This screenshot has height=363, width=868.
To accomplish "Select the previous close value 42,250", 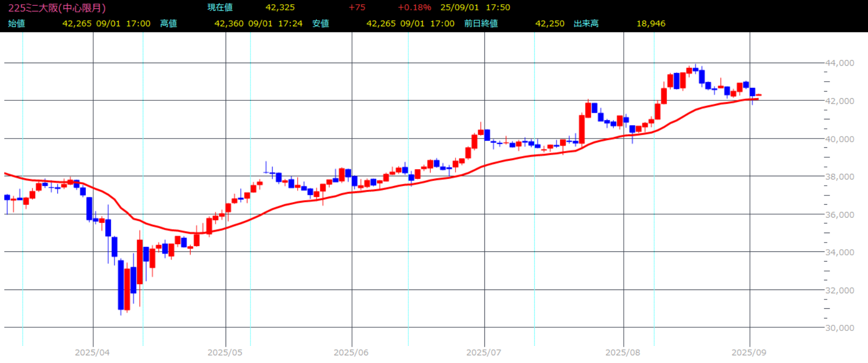I will [550, 24].
